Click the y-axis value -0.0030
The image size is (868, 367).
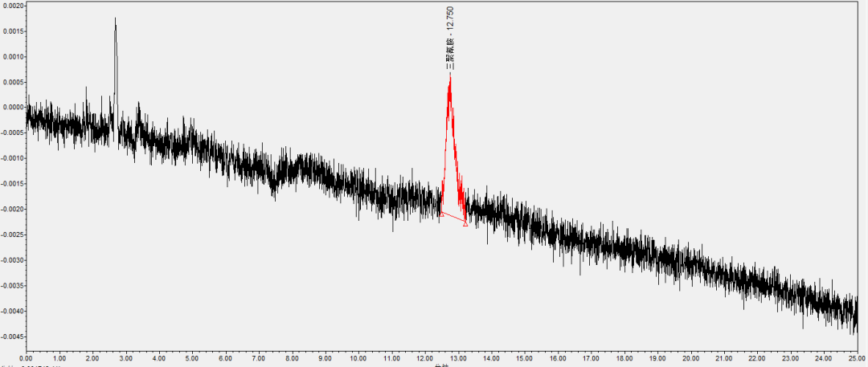(11, 260)
